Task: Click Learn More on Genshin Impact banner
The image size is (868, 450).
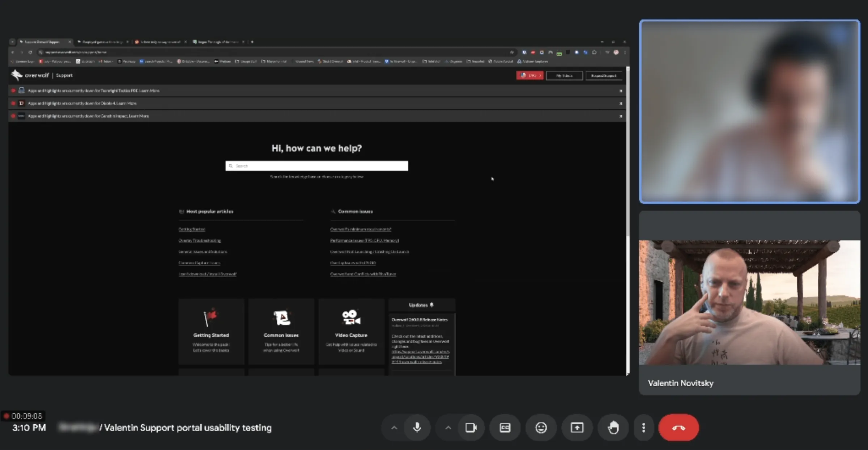Action: click(139, 116)
